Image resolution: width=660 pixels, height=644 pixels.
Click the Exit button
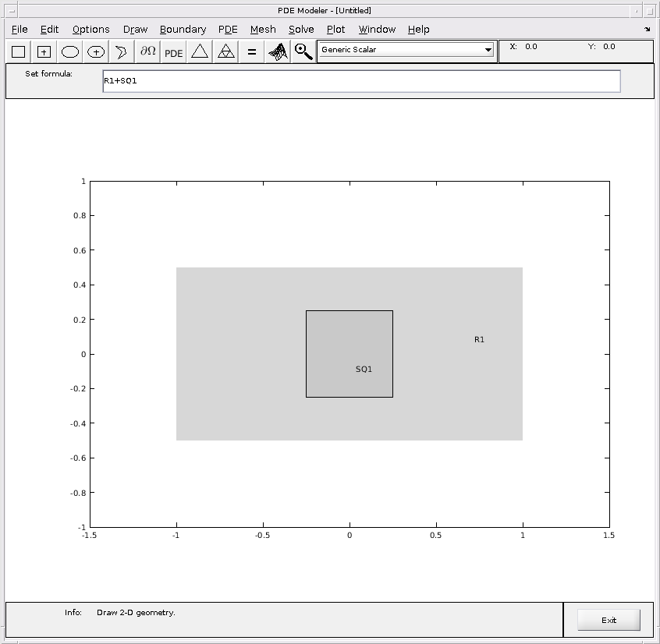609,620
